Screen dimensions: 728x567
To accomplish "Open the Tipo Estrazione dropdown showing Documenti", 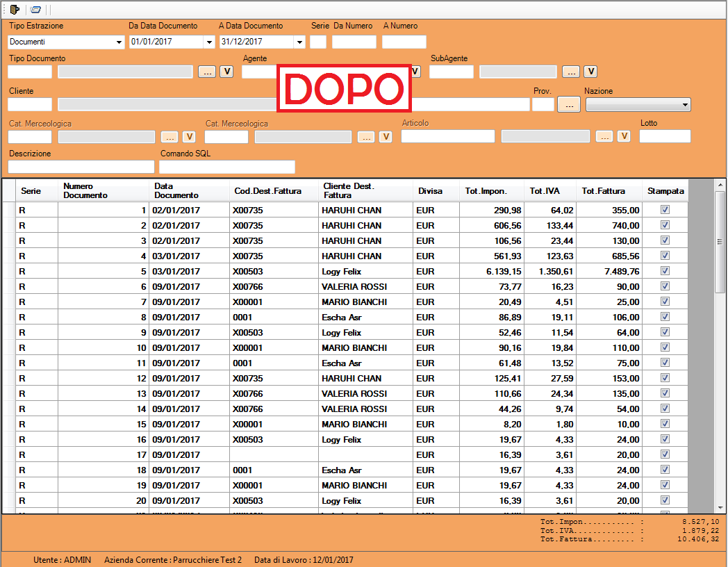I will (x=118, y=42).
